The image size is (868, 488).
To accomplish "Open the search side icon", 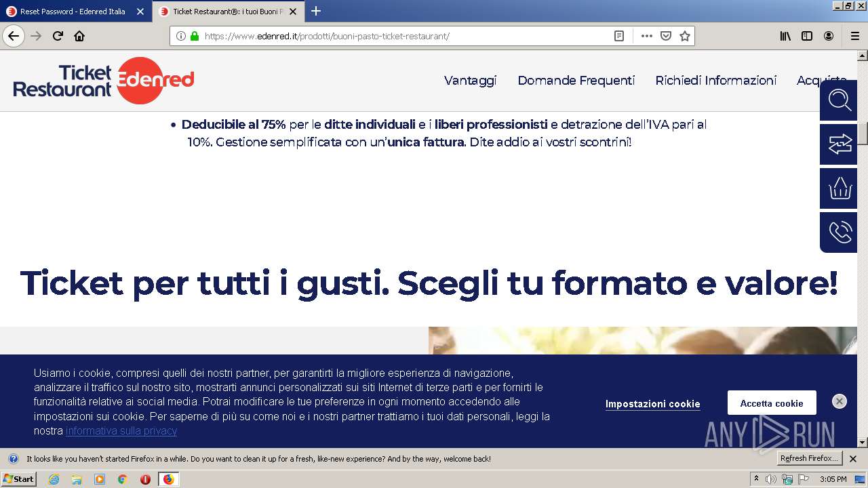I will pyautogui.click(x=839, y=100).
